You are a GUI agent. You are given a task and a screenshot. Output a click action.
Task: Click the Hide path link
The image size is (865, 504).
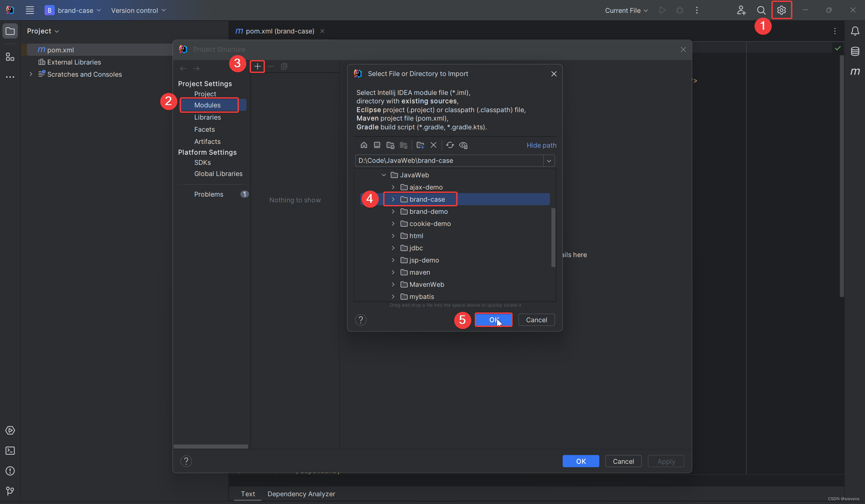coord(541,146)
